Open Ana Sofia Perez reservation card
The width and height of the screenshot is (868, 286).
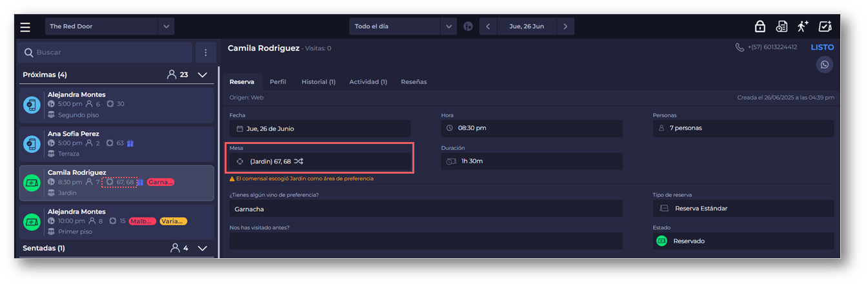116,144
